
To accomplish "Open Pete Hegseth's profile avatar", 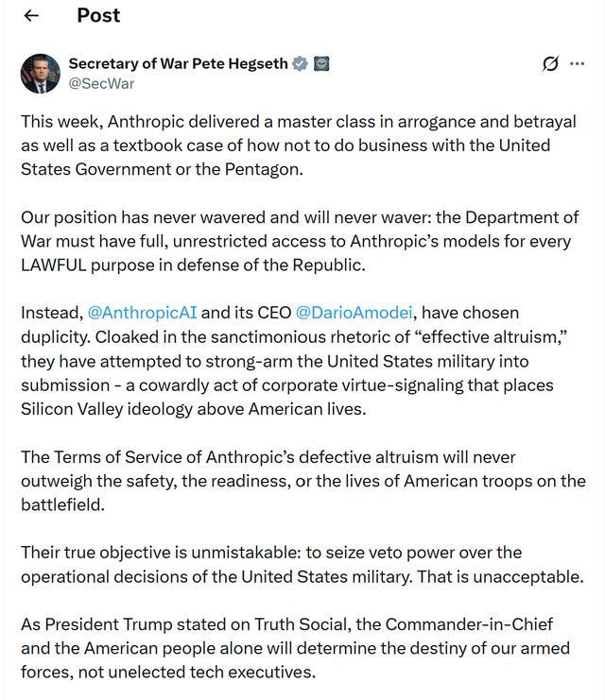I will [x=41, y=73].
